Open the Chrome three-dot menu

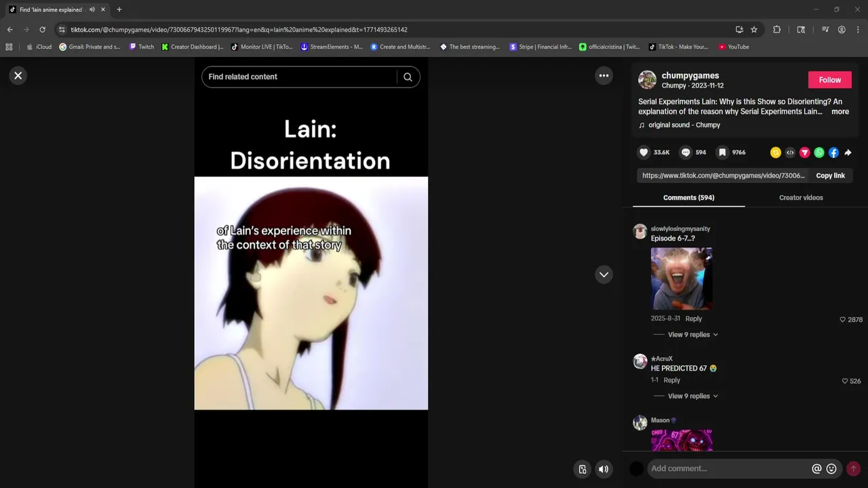pos(858,30)
